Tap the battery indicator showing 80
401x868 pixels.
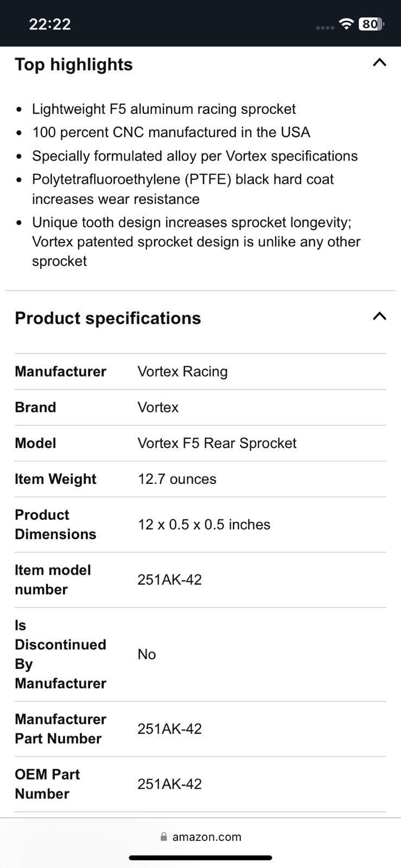[x=371, y=24]
